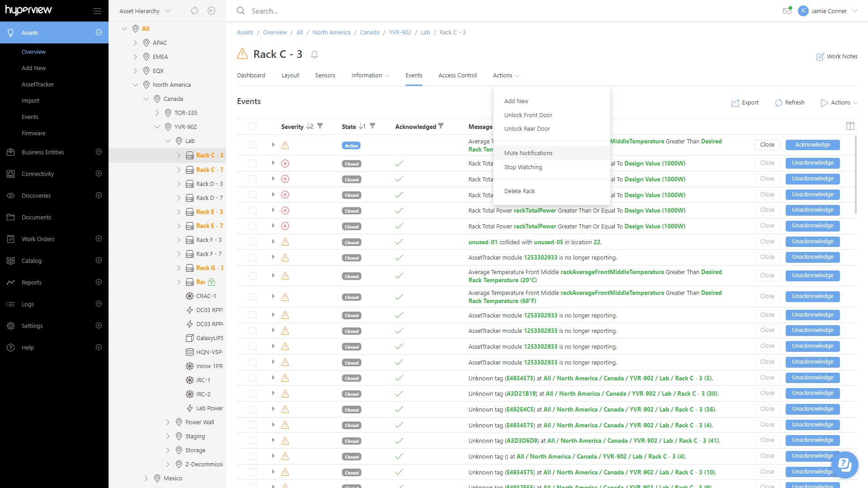This screenshot has height=488, width=868.
Task: Toggle the hamburger menu in sidebar header
Action: click(97, 11)
